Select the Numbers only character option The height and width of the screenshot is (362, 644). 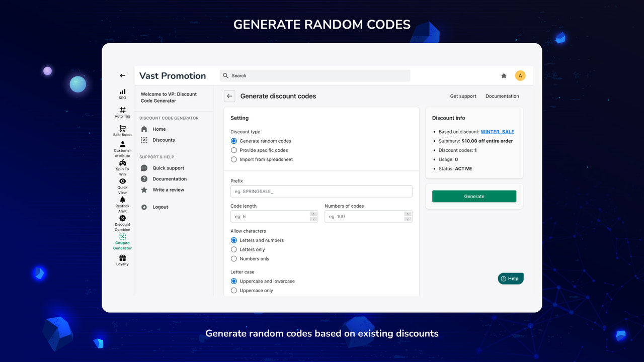(233, 258)
